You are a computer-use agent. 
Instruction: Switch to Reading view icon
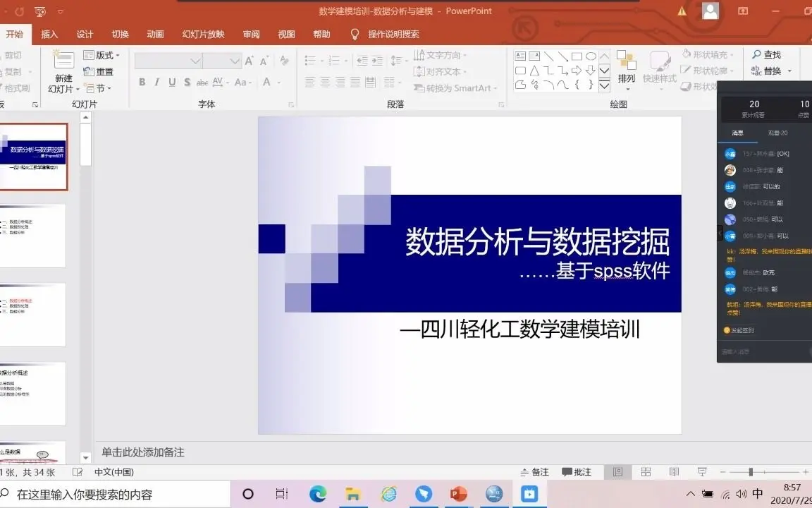(674, 472)
